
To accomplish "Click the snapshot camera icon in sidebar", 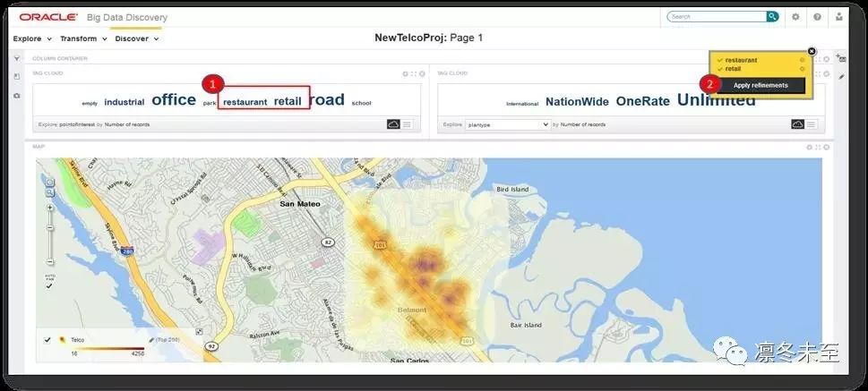I will [17, 95].
